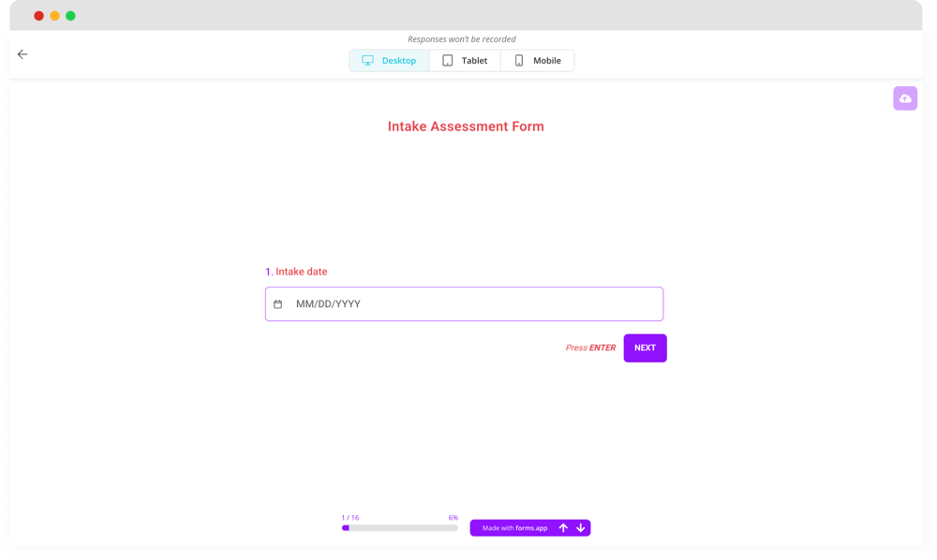Click the 1/16 question counter
The height and width of the screenshot is (560, 937).
(349, 517)
